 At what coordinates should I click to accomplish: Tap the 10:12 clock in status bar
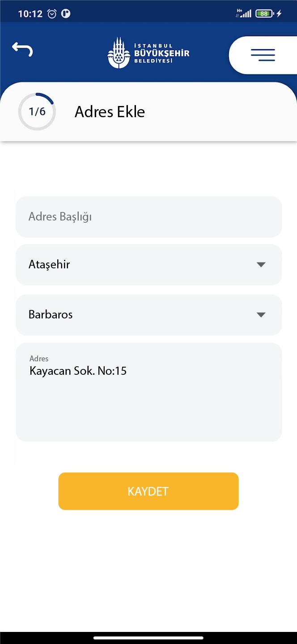click(30, 14)
